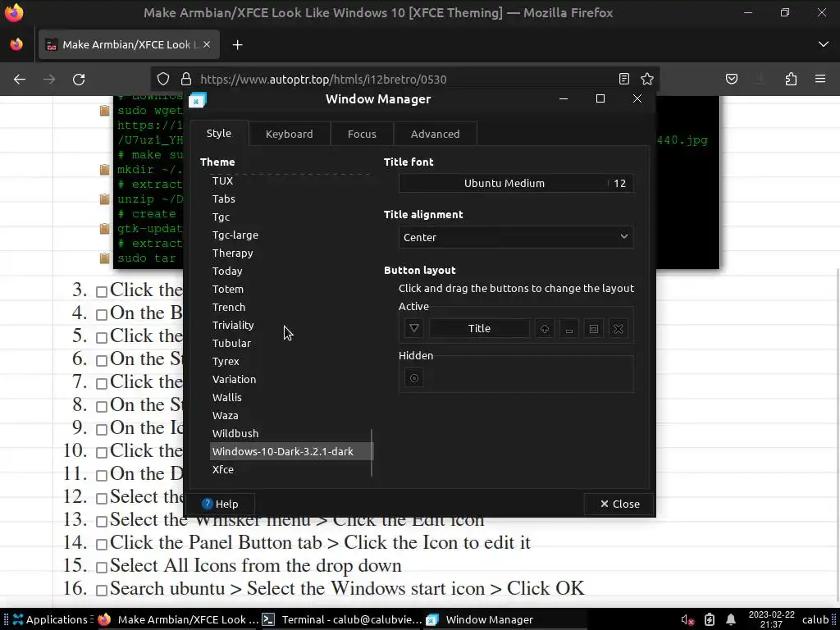
Task: Click the maximize button in Active layout
Action: 594,328
